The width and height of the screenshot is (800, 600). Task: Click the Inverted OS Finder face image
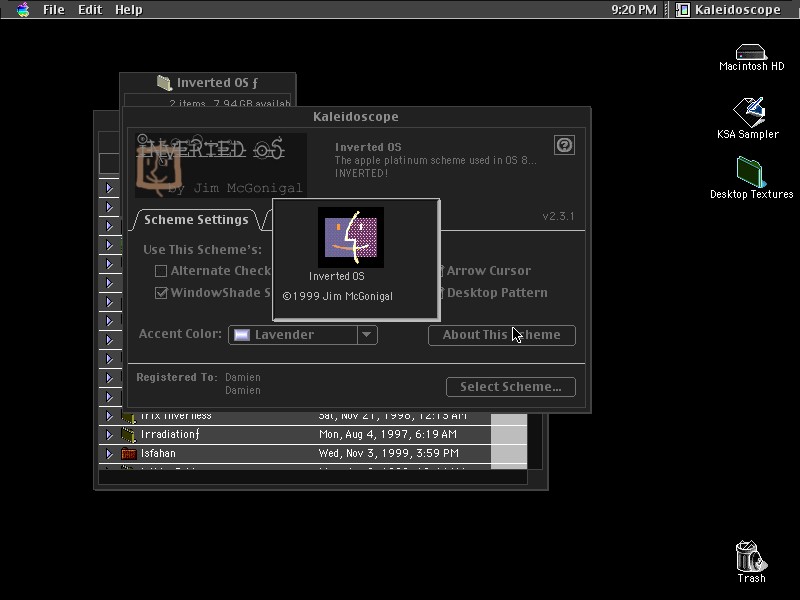[351, 237]
